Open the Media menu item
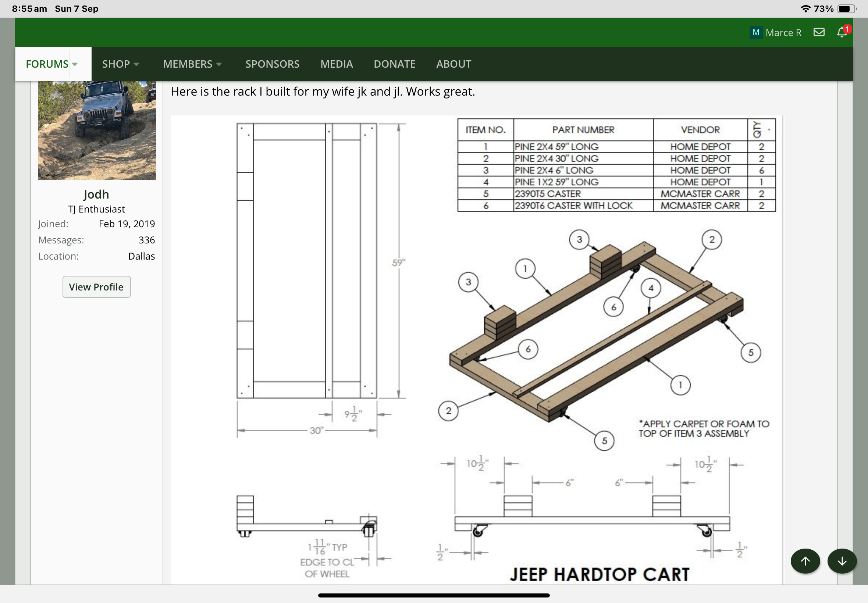 [x=336, y=64]
